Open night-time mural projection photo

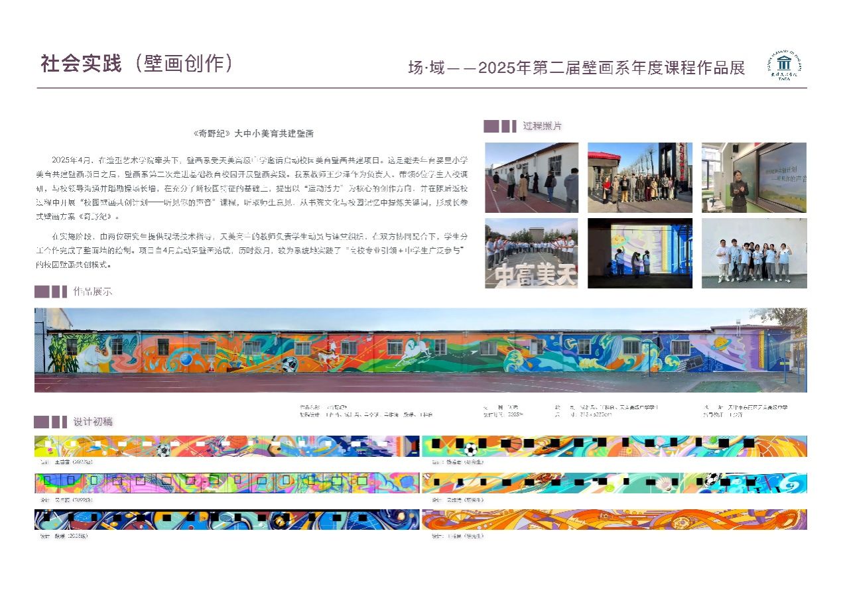click(639, 253)
